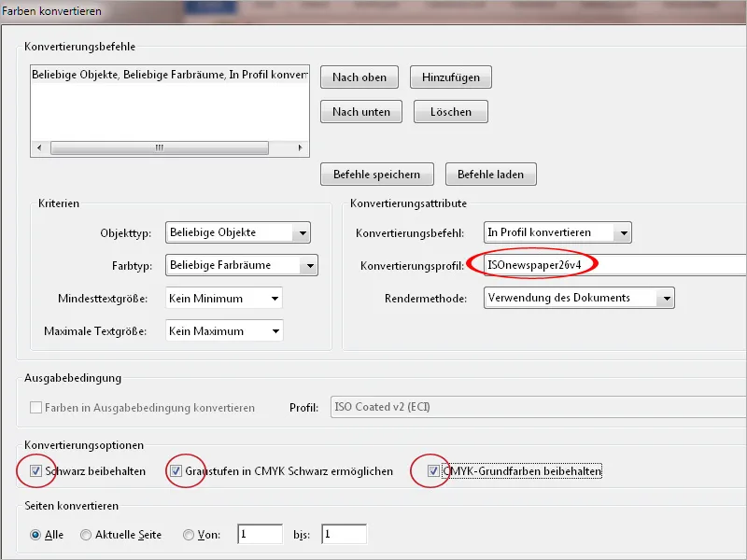Open the Konvertierungsbefehl dropdown

click(557, 232)
